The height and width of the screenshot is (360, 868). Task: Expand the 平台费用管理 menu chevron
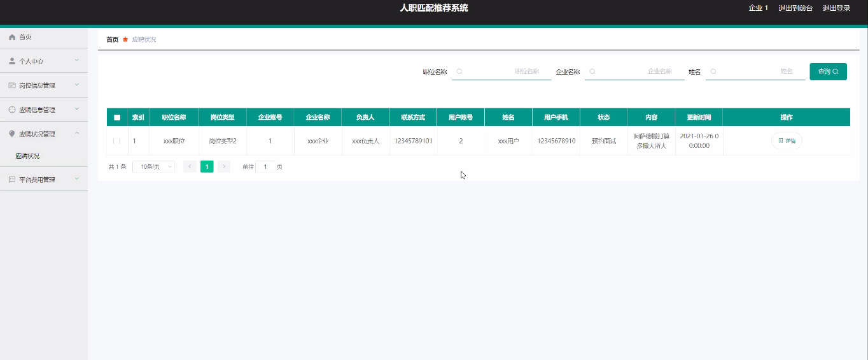pos(76,180)
